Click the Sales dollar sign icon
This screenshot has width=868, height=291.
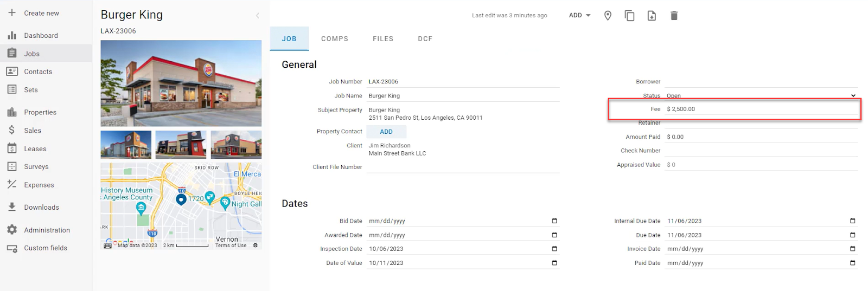(x=12, y=130)
